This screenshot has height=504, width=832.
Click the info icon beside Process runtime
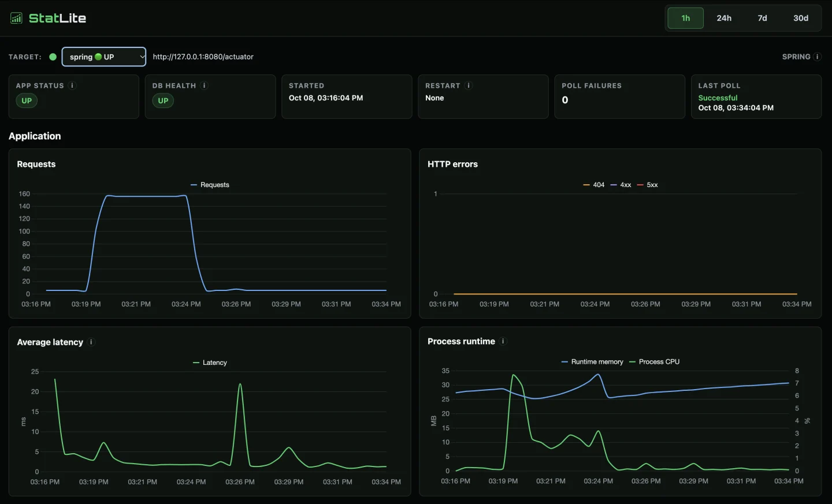point(503,341)
